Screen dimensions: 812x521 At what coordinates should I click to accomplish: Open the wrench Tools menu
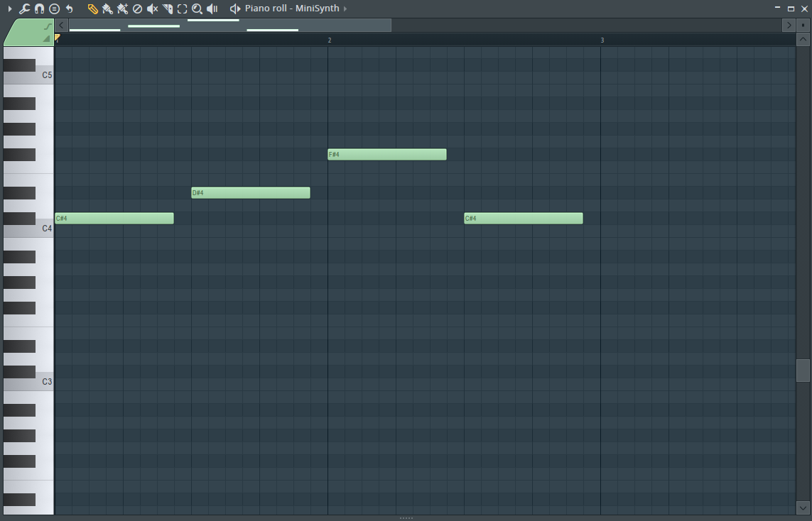[x=24, y=9]
